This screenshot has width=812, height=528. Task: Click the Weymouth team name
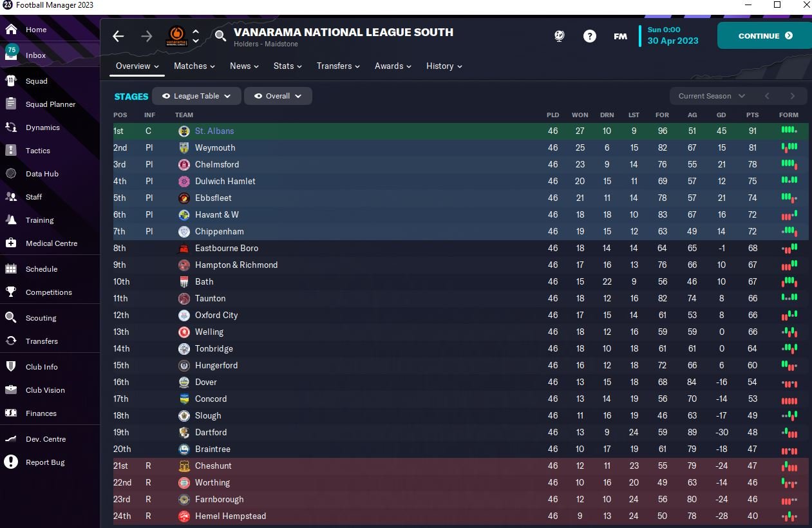click(x=215, y=147)
